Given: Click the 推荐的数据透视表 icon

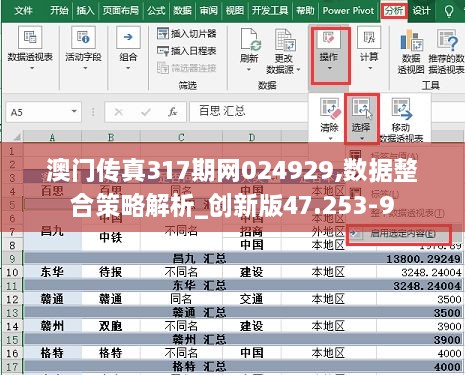Looking at the screenshot, I should click(448, 40).
